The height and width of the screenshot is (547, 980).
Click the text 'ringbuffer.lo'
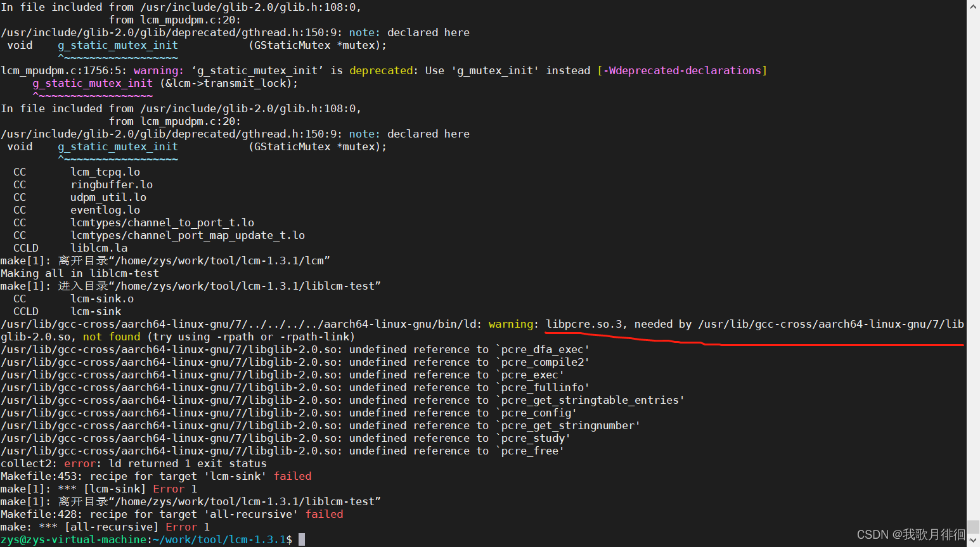click(112, 184)
